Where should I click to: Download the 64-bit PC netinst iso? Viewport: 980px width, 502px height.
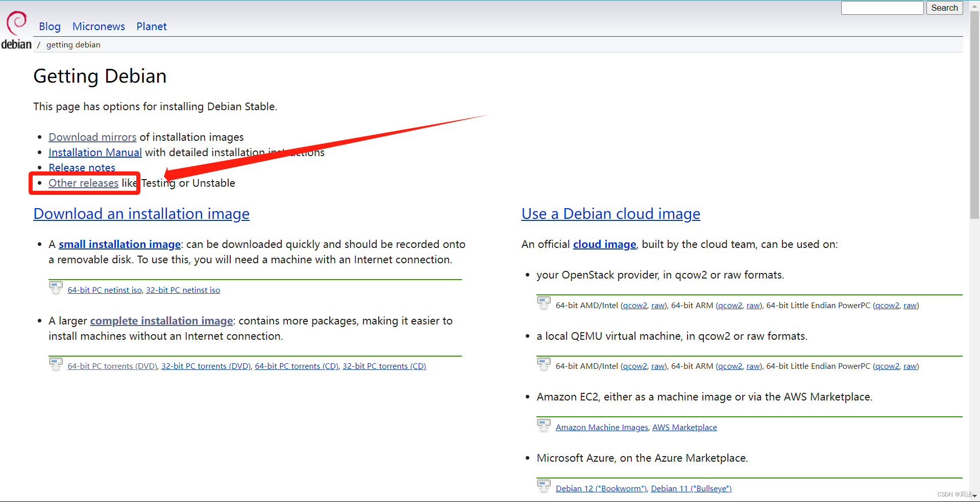(105, 290)
